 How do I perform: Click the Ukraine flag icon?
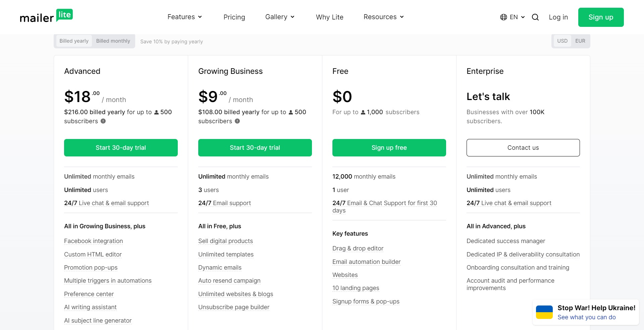544,312
